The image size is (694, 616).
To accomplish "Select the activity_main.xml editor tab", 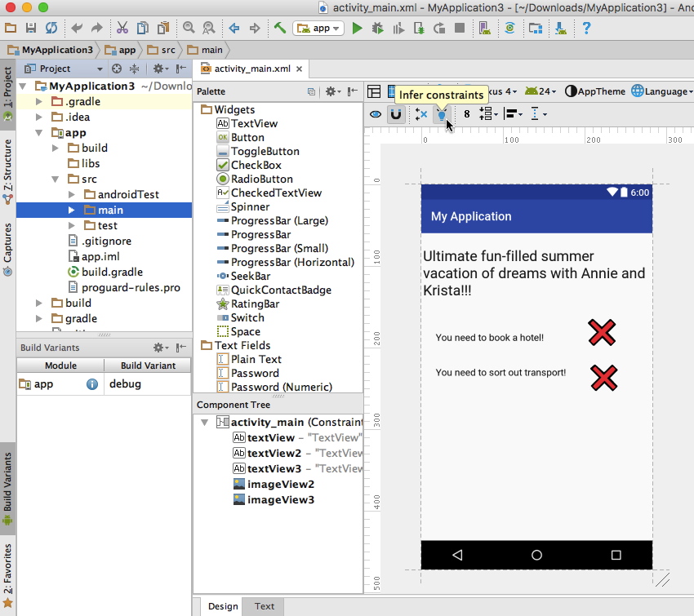I will (x=252, y=69).
